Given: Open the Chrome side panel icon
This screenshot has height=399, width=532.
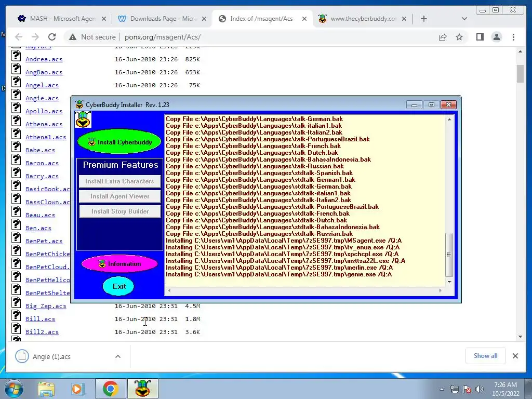Looking at the screenshot, I should 480,37.
